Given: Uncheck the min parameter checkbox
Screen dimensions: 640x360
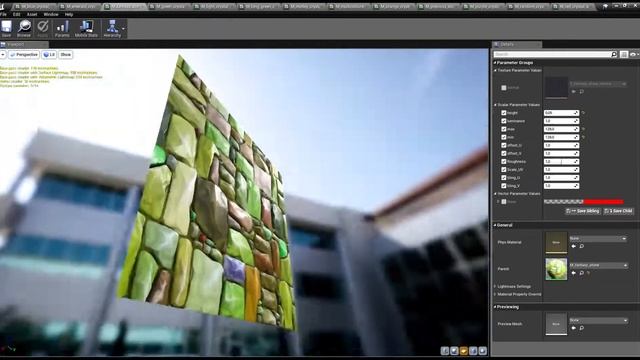Looking at the screenshot, I should (x=504, y=137).
